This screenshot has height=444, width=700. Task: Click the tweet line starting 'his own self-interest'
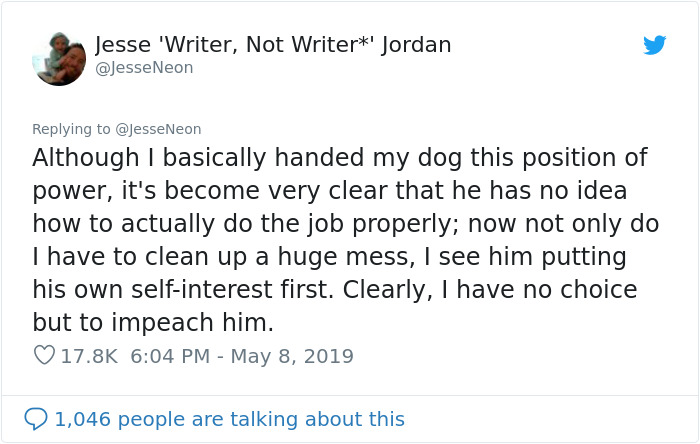tap(335, 290)
